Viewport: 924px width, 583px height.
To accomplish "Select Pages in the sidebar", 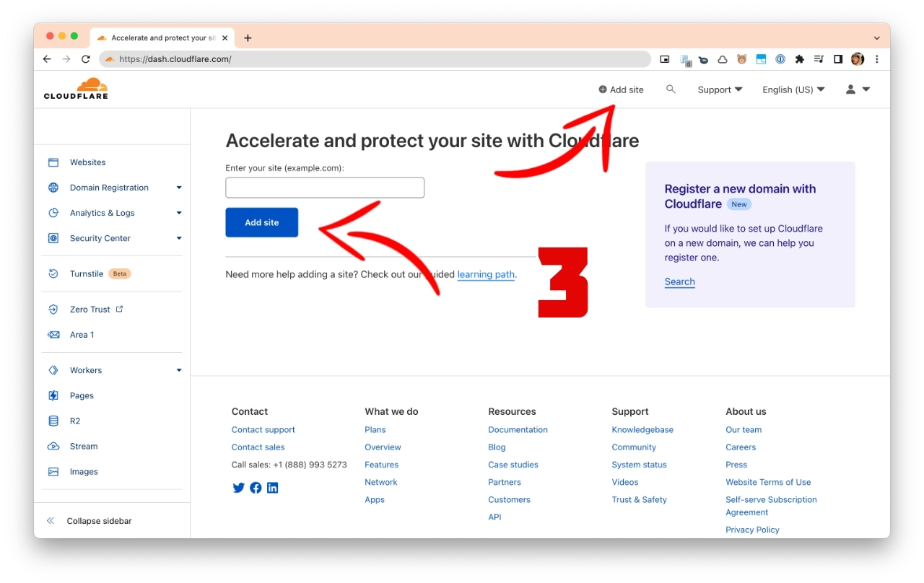I will click(82, 395).
